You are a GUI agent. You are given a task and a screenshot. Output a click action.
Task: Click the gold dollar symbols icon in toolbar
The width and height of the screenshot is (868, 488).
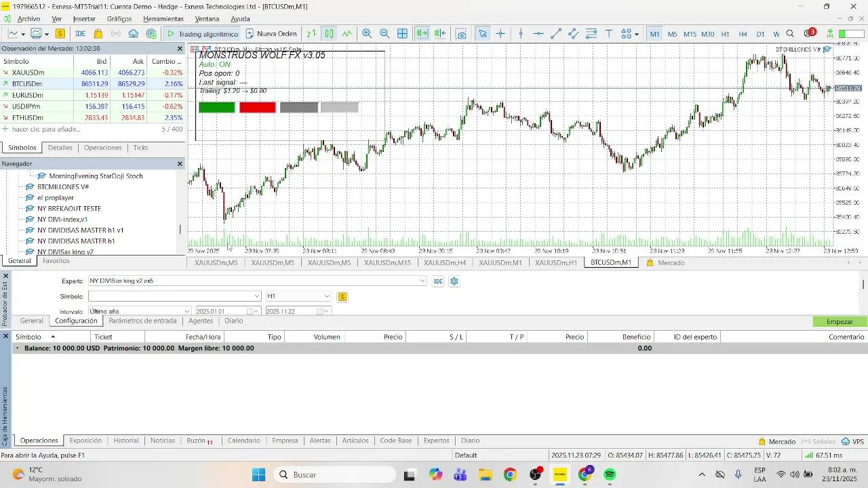(60, 33)
